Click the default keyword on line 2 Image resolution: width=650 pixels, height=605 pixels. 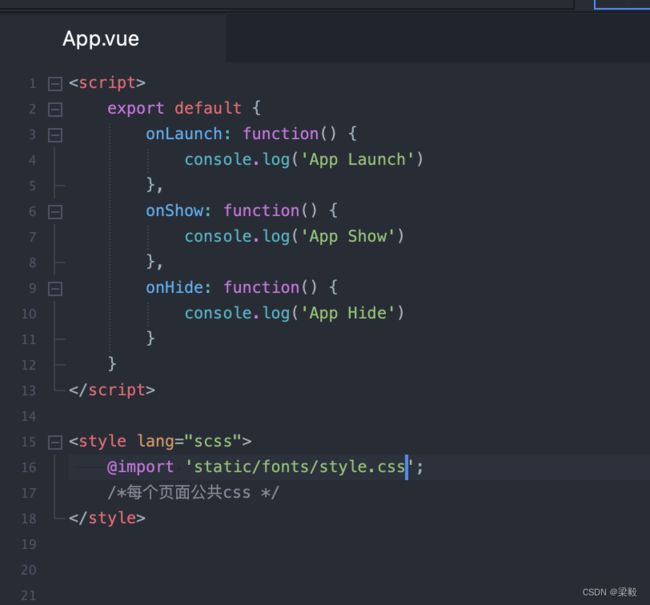208,108
